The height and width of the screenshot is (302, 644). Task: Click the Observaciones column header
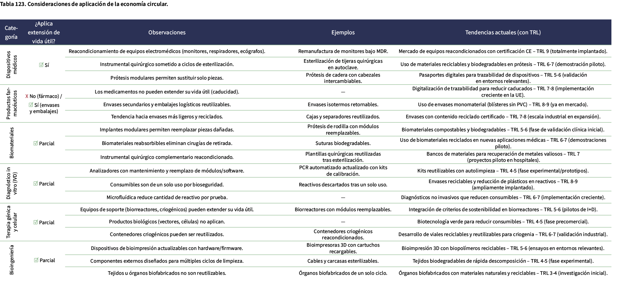(x=167, y=33)
